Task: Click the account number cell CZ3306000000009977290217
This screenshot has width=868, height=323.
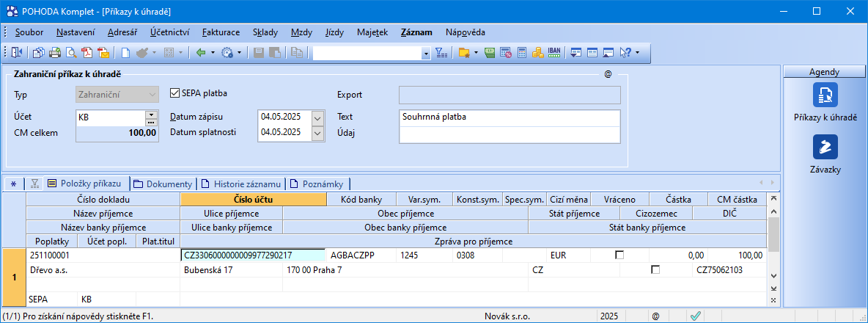Action: click(253, 255)
